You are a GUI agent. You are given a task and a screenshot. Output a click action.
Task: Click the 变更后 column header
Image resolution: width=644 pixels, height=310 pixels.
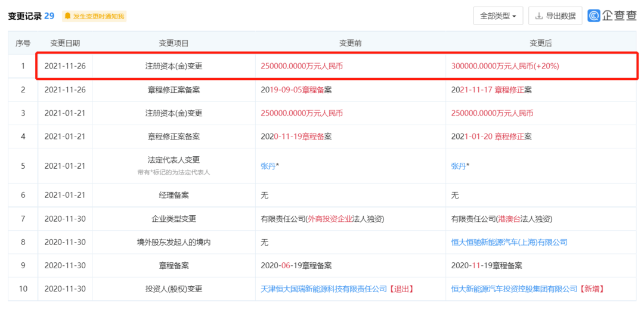(541, 43)
